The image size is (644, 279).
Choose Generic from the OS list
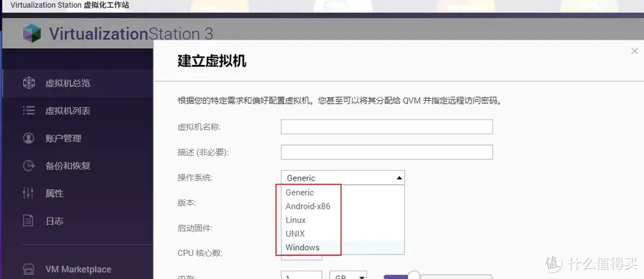(x=343, y=193)
